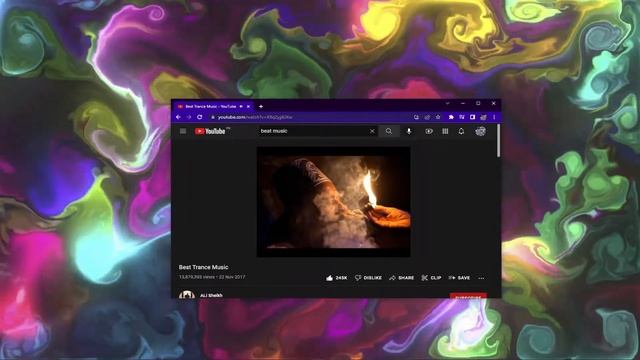Click the Best Trance Music video title
The width and height of the screenshot is (640, 360).
point(203,267)
